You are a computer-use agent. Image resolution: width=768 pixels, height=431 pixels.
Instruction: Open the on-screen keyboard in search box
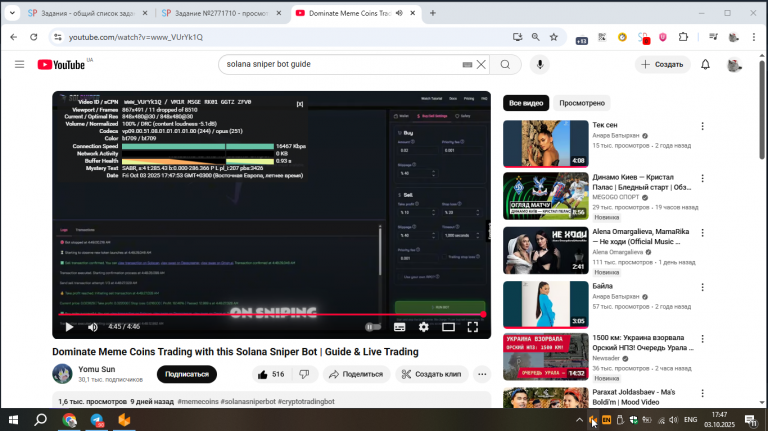click(467, 64)
